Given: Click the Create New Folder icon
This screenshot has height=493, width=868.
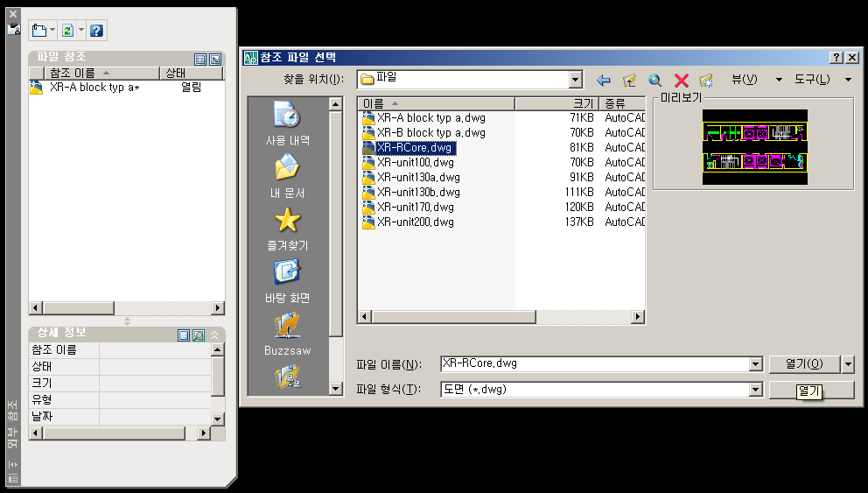Looking at the screenshot, I should coord(707,80).
